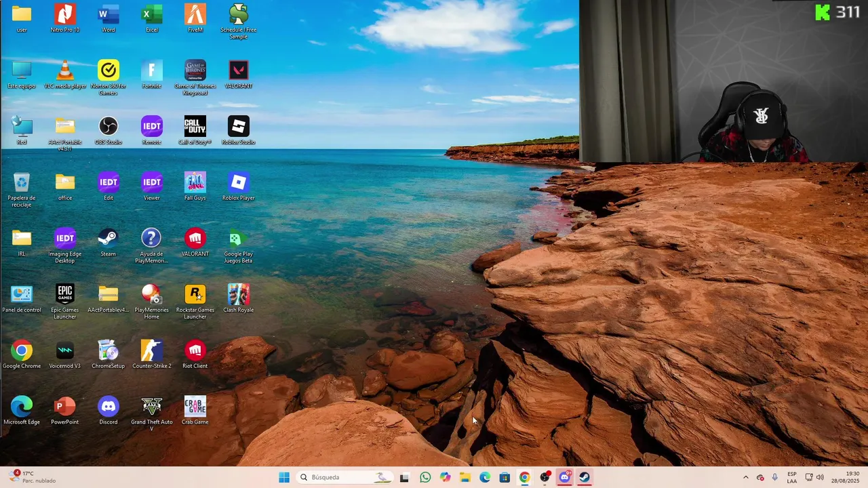Open Task View from the taskbar
This screenshot has width=868, height=488.
tap(404, 477)
